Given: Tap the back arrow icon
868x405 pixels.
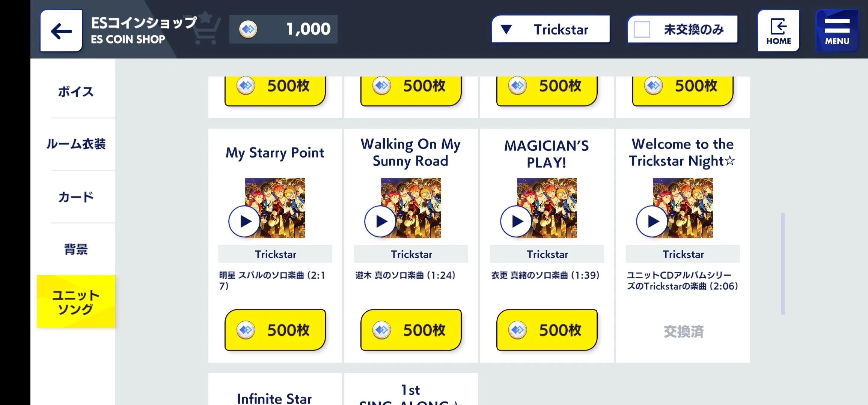Looking at the screenshot, I should [61, 31].
